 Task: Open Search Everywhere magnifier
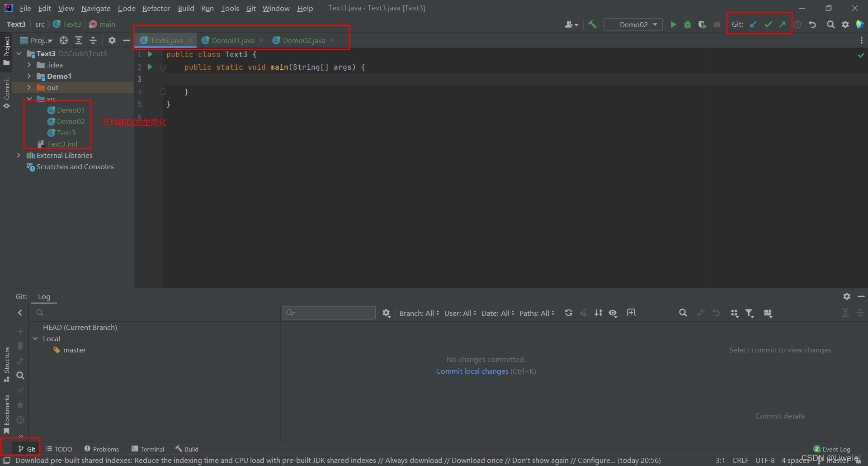point(831,24)
